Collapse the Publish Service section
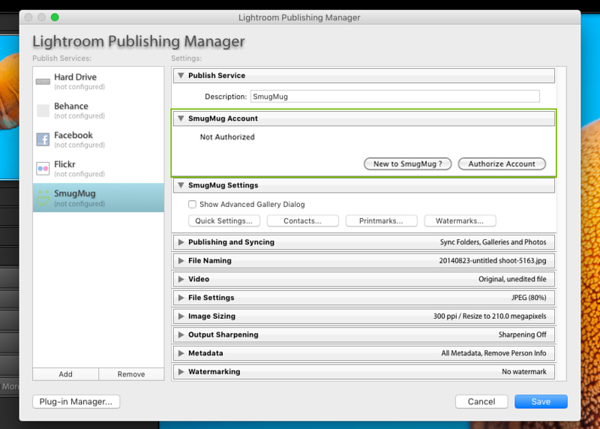The height and width of the screenshot is (429, 600). [x=181, y=75]
